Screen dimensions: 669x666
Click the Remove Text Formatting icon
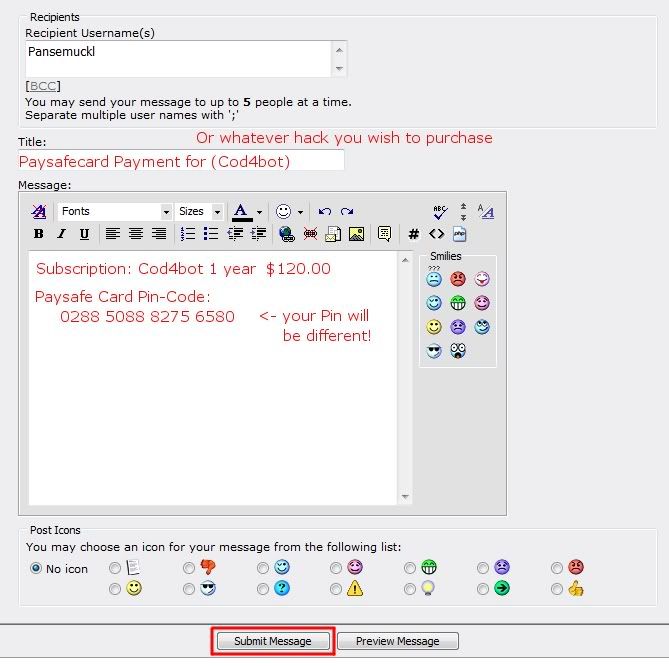point(39,212)
